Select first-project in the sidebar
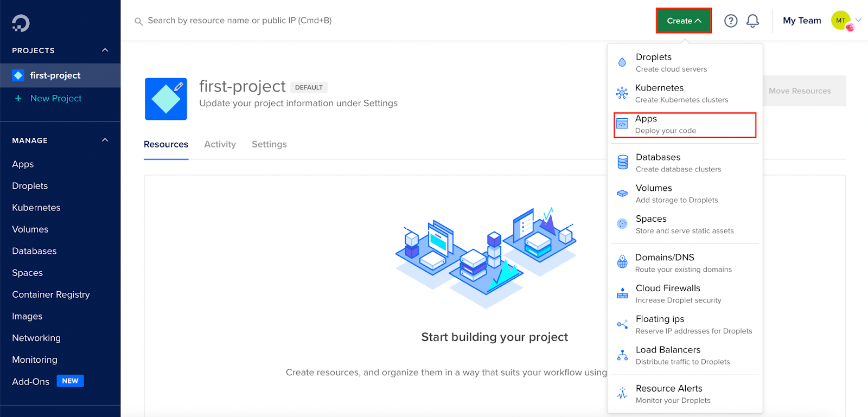This screenshot has width=868, height=417. coord(60,75)
